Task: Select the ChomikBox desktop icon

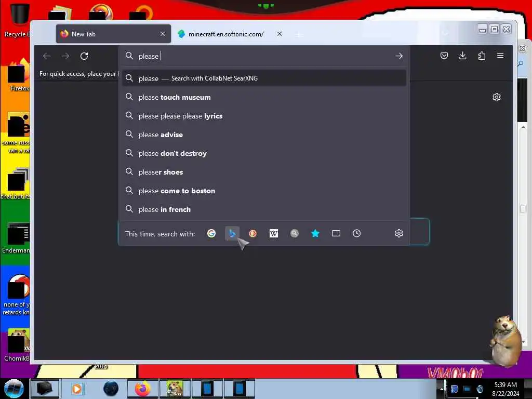Action: click(17, 345)
